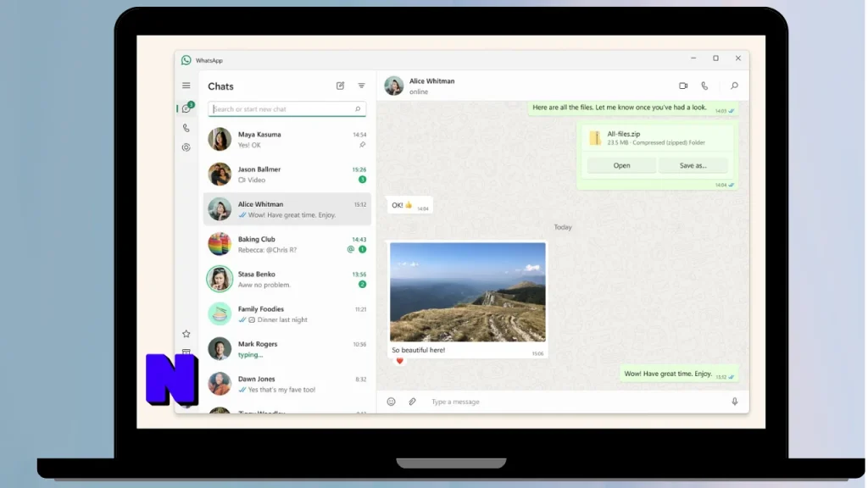Start a voice call with Alice Whitman

tap(704, 86)
